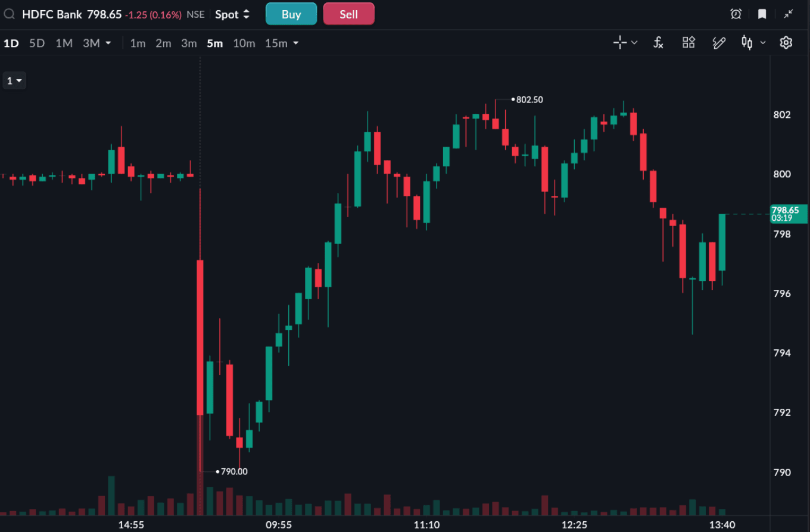Collapse the chart from fullscreen view
This screenshot has height=532, width=810.
[x=789, y=14]
